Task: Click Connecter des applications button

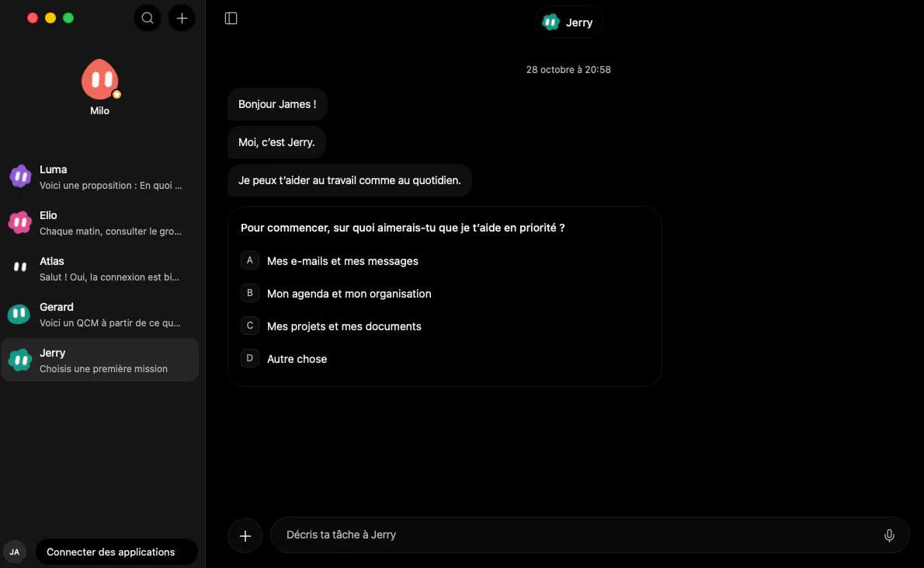Action: (x=116, y=552)
